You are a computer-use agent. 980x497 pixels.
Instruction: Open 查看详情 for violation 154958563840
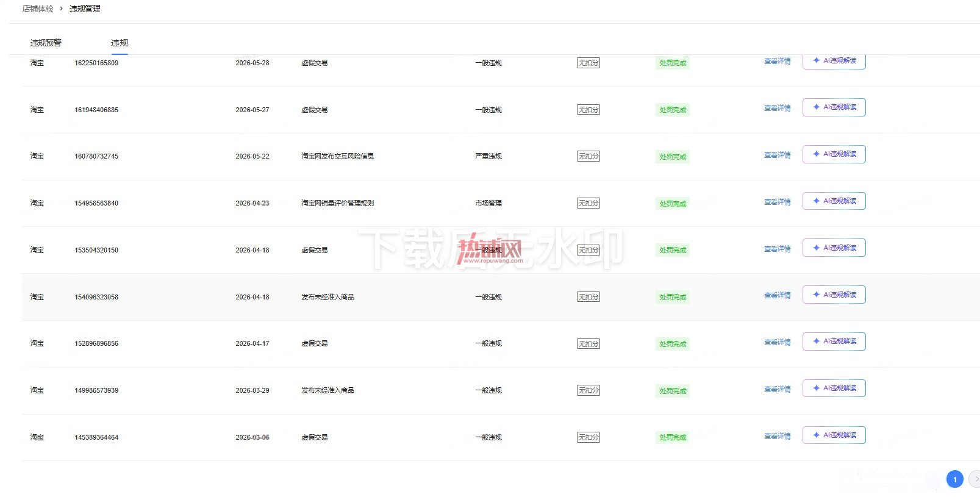[x=778, y=202]
